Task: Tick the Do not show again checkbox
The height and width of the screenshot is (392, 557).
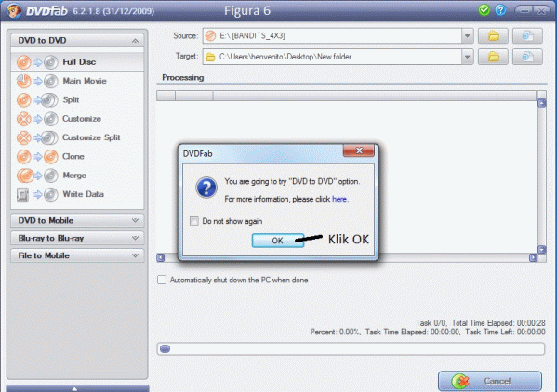Action: [x=194, y=221]
